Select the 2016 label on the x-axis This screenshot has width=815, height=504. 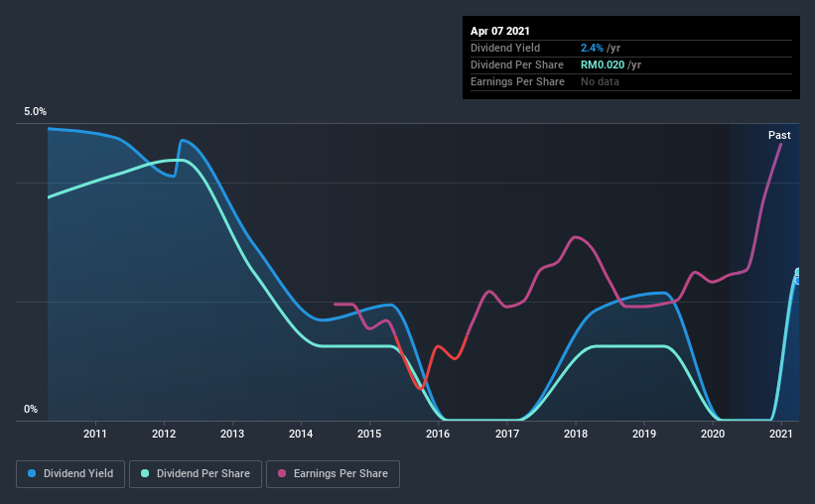point(438,434)
